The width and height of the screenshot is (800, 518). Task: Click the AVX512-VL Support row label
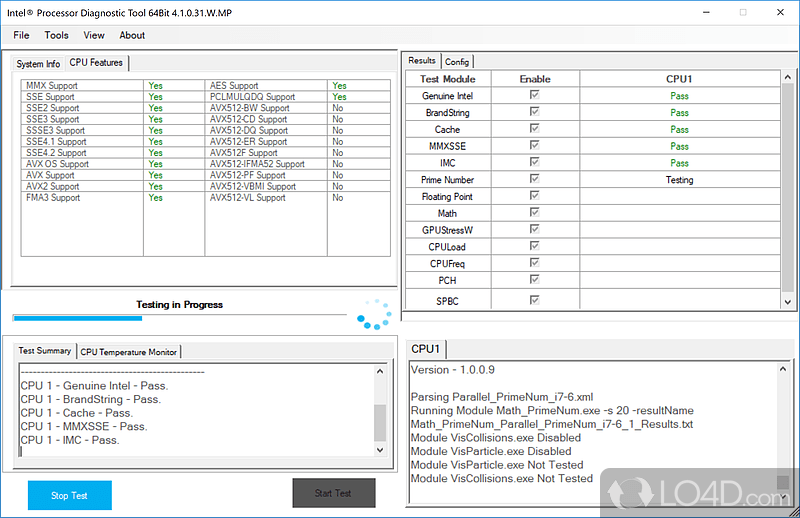(247, 198)
